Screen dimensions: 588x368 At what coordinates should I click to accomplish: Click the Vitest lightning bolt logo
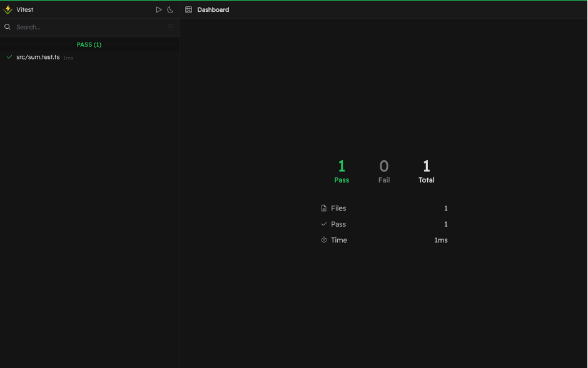click(x=8, y=10)
